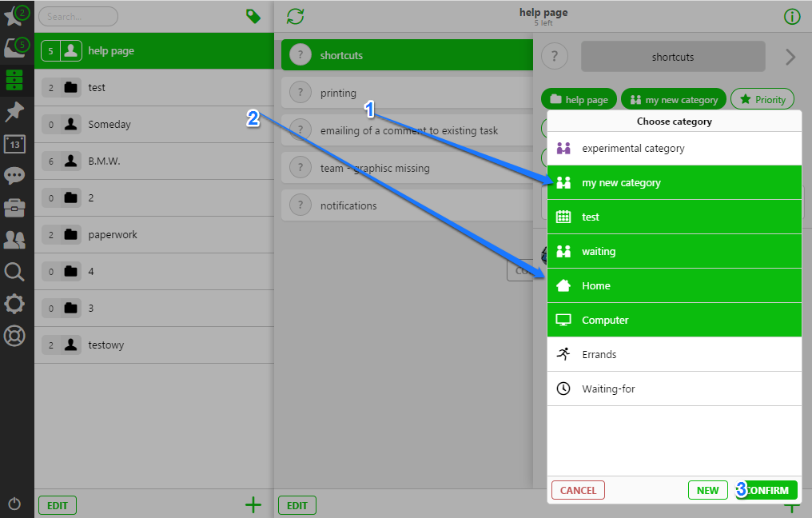Confirm the chosen categories
The height and width of the screenshot is (518, 812).
(x=766, y=490)
